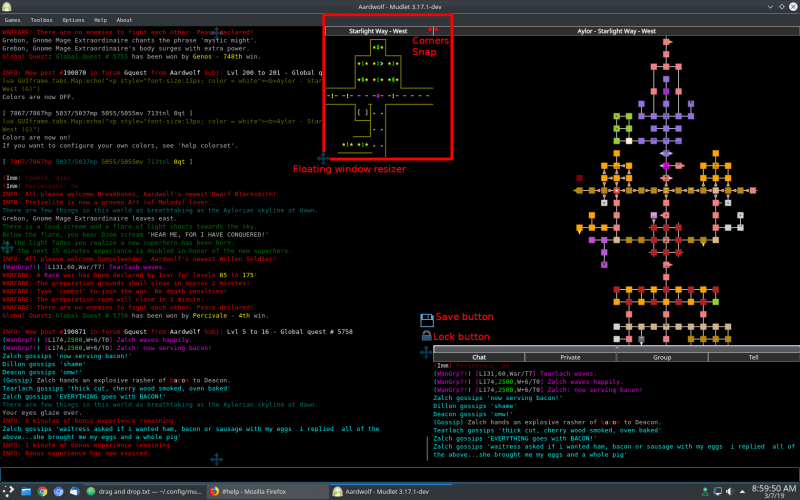Click the green user icon in system tray
800x500 pixels.
tap(705, 491)
